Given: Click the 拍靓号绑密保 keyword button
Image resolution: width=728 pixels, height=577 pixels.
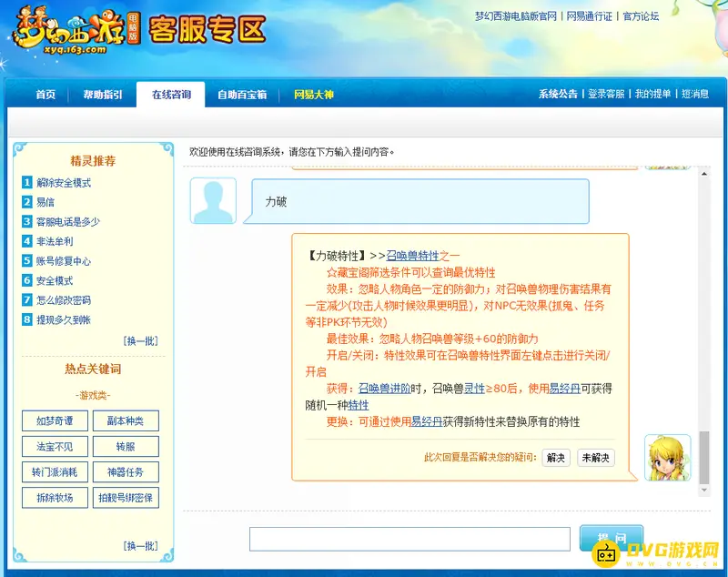Looking at the screenshot, I should tap(126, 498).
